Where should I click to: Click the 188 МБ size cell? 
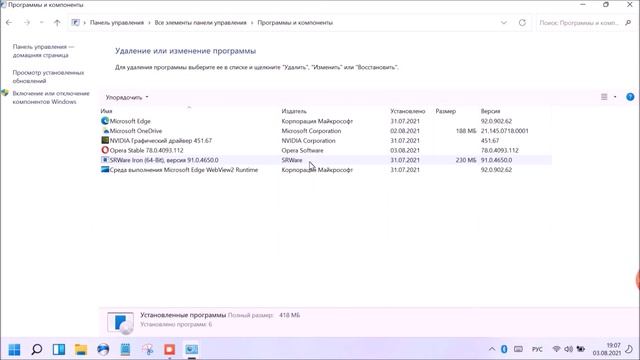pyautogui.click(x=466, y=131)
